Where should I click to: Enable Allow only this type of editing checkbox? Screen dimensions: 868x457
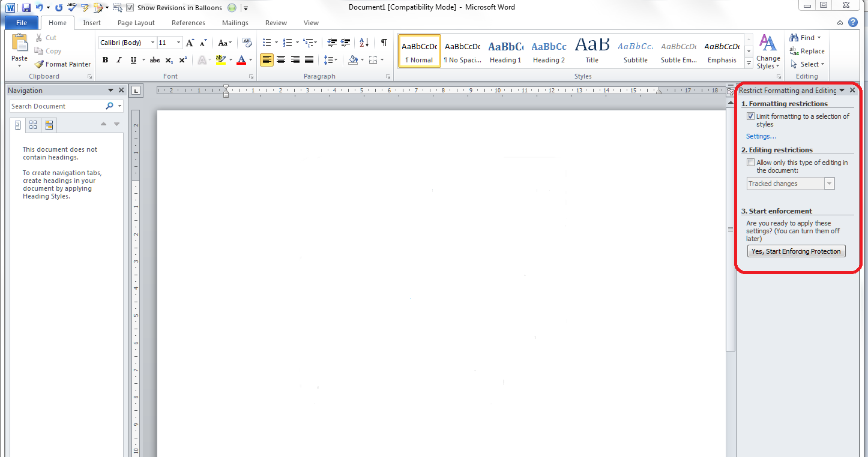click(x=750, y=163)
